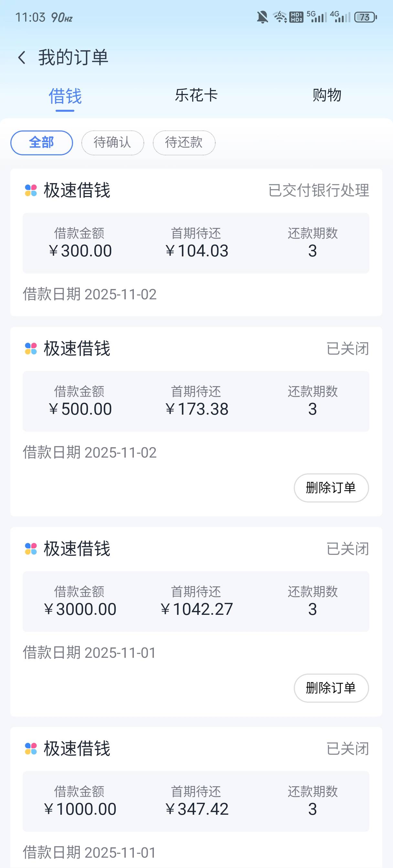393x868 pixels.
Task: Tap the 极速借钱 logo on ¥1000.00 order
Action: (x=31, y=749)
